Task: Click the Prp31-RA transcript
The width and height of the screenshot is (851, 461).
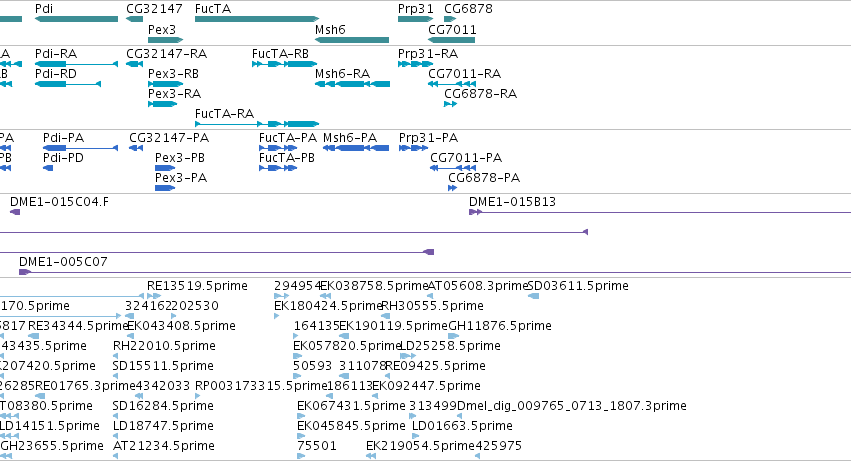Action: (x=415, y=64)
